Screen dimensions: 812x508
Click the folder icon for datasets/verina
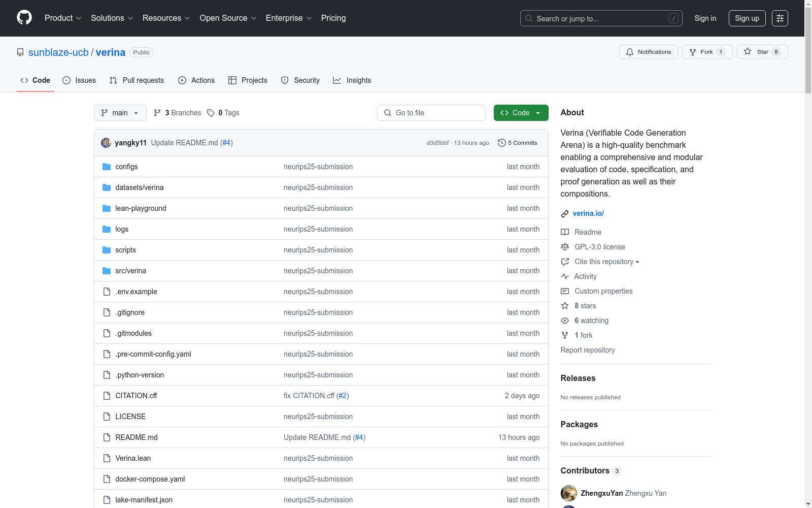[x=107, y=187]
